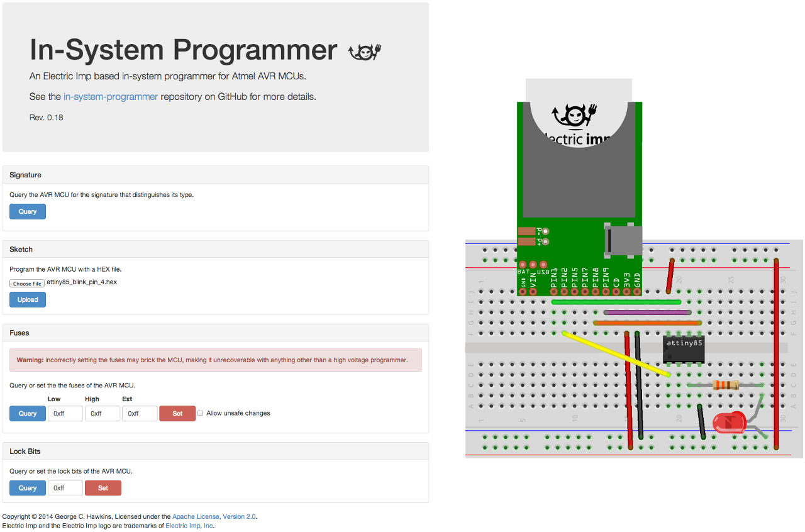805x532 pixels.
Task: Open the in-system-programmer repository link
Action: tap(110, 96)
